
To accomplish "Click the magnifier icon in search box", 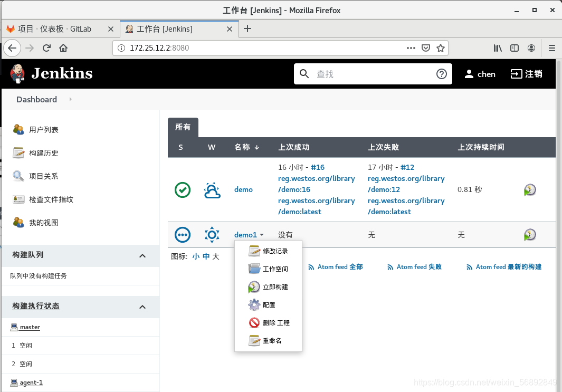I will (304, 74).
